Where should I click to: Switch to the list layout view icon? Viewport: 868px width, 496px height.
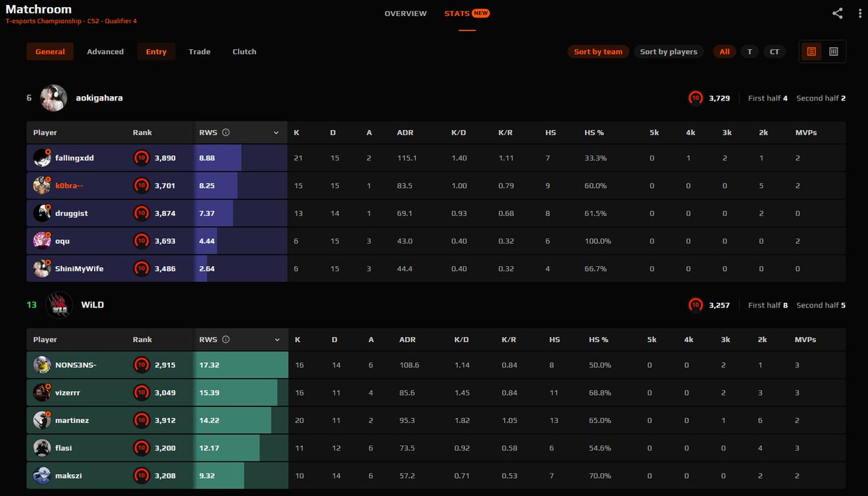pos(812,51)
